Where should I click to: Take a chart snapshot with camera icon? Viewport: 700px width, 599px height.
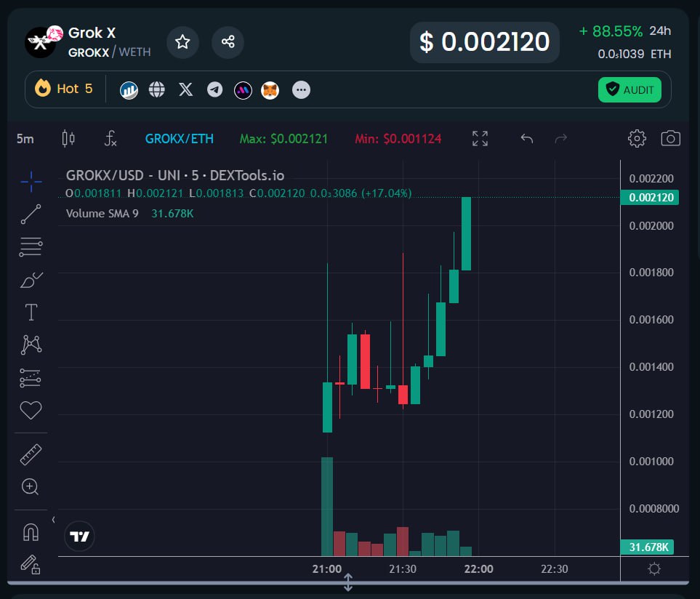coord(670,138)
